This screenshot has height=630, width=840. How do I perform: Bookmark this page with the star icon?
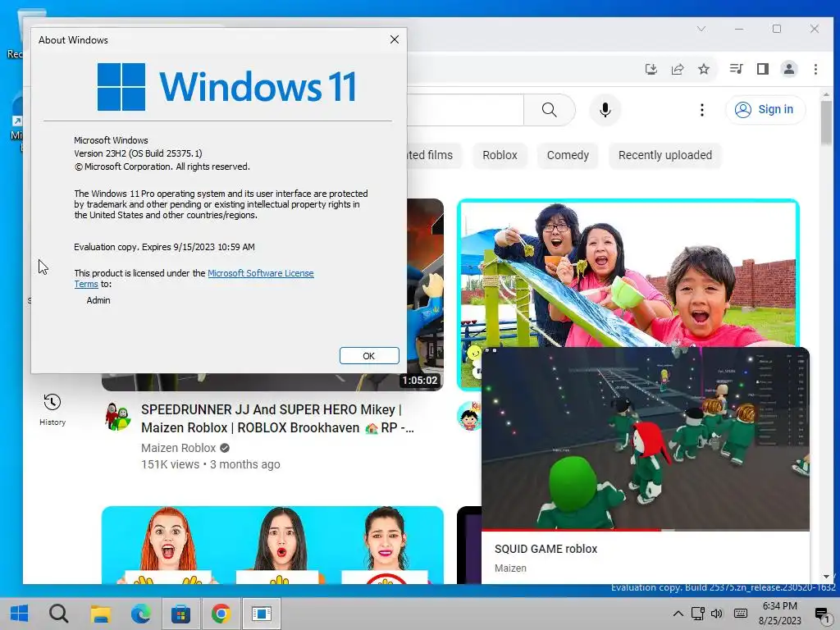pyautogui.click(x=704, y=69)
